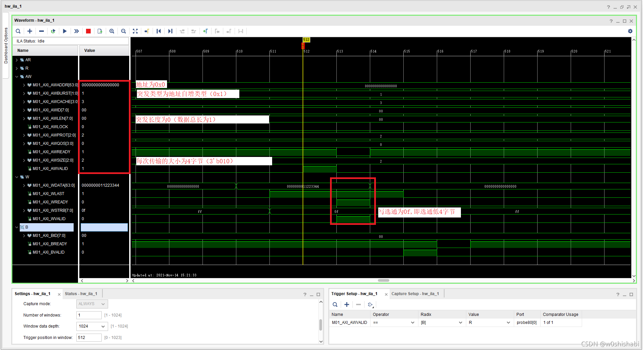Click the previous transition icon

182,31
